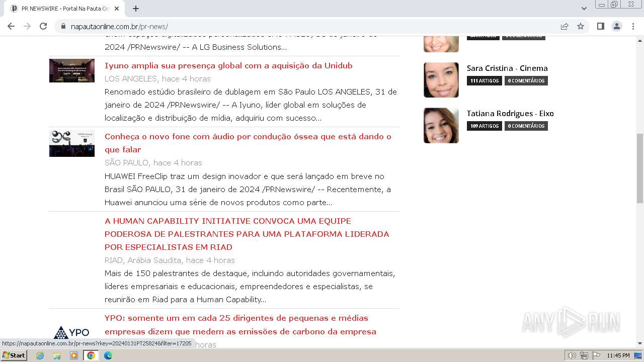The height and width of the screenshot is (362, 644).
Task: Click Sara Cristina's avatar photo
Action: pyautogui.click(x=441, y=80)
